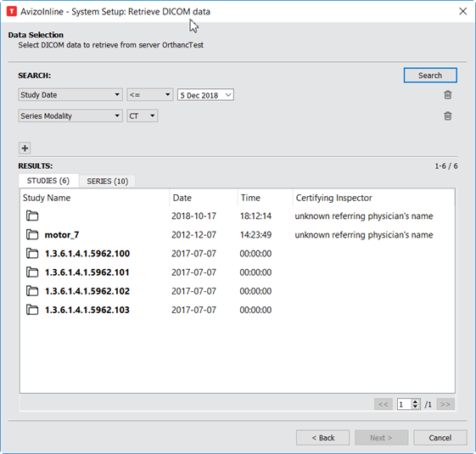
Task: Add a new search criterion with plus
Action: (x=25, y=149)
